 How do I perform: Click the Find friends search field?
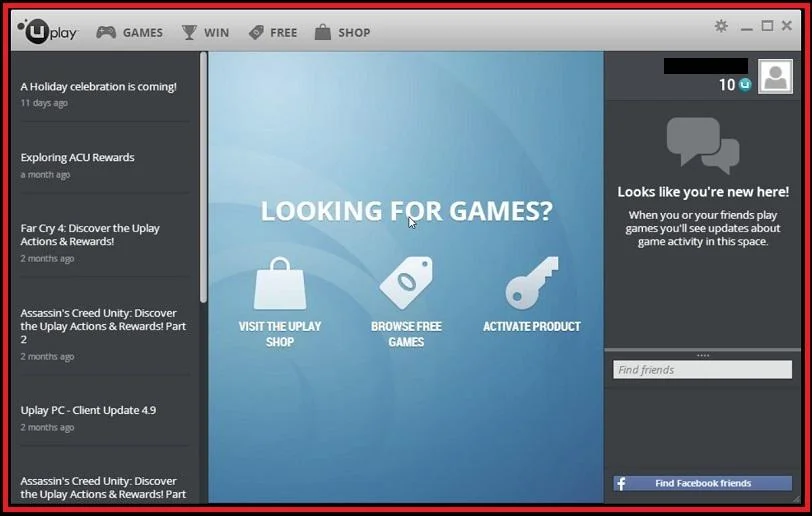702,370
